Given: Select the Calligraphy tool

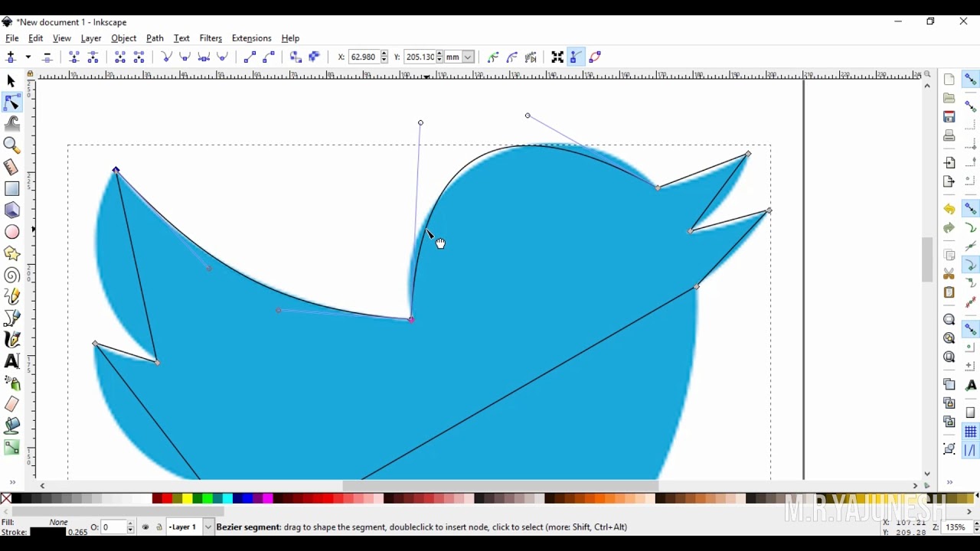Looking at the screenshot, I should pos(11,339).
